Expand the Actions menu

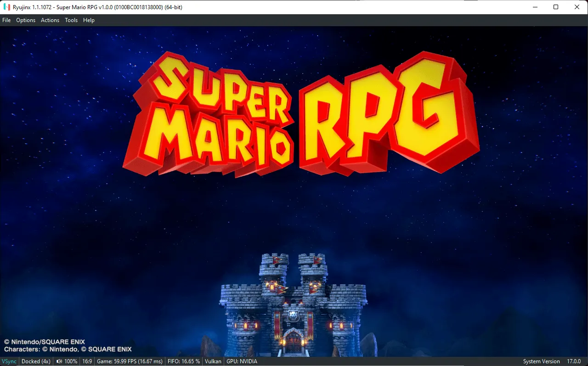click(x=50, y=20)
